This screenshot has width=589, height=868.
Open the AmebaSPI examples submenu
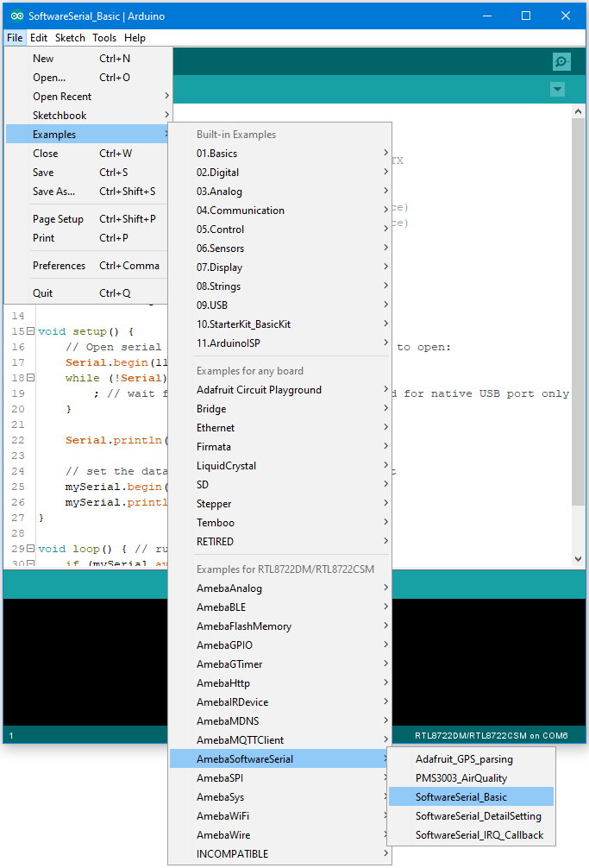[280, 777]
